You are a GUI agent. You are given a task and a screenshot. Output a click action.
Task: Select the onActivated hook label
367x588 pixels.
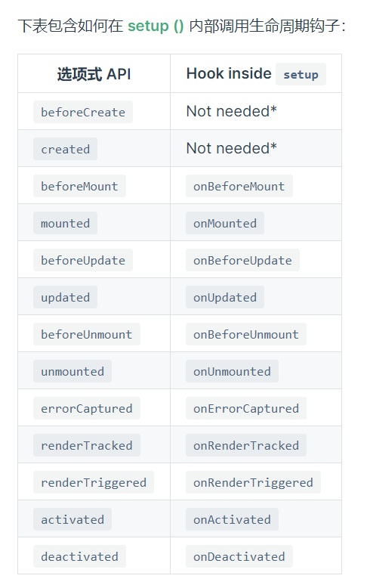232,519
